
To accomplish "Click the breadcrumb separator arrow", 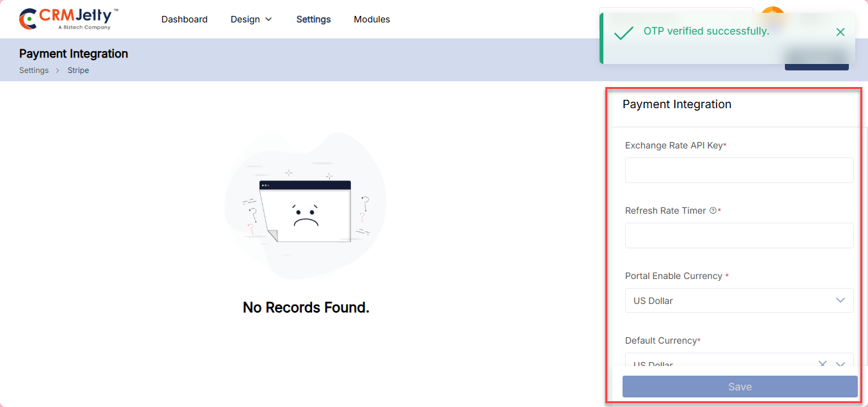I will coord(58,70).
